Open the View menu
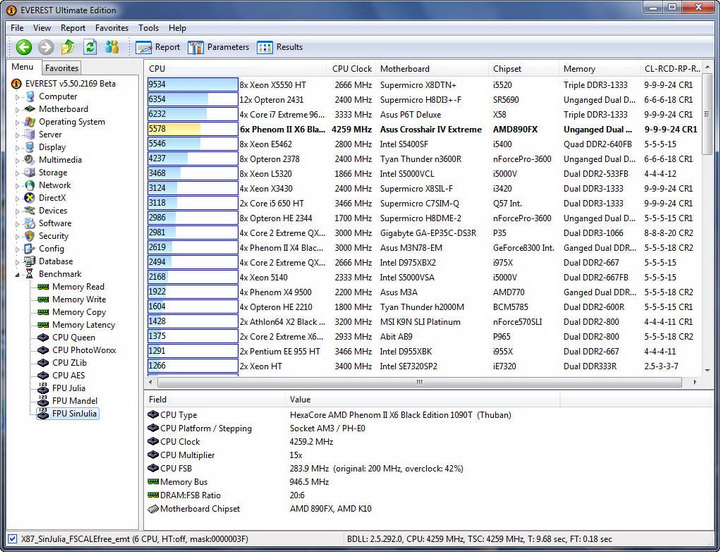 tap(42, 28)
